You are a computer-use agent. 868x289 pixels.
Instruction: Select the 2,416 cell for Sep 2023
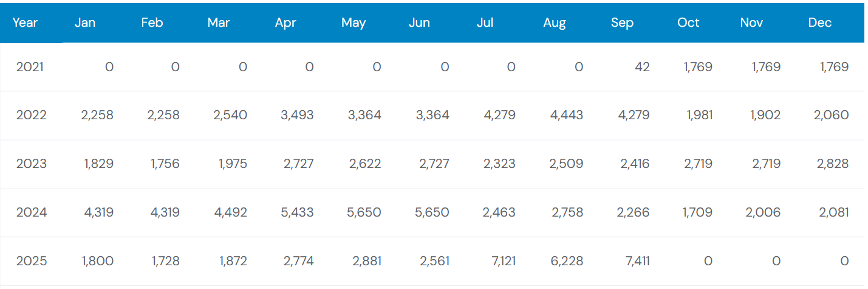point(634,164)
